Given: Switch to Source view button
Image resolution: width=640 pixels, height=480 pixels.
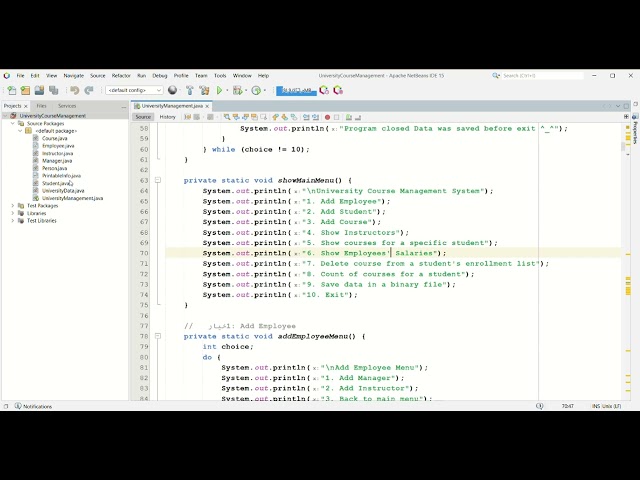Looking at the screenshot, I should [143, 117].
